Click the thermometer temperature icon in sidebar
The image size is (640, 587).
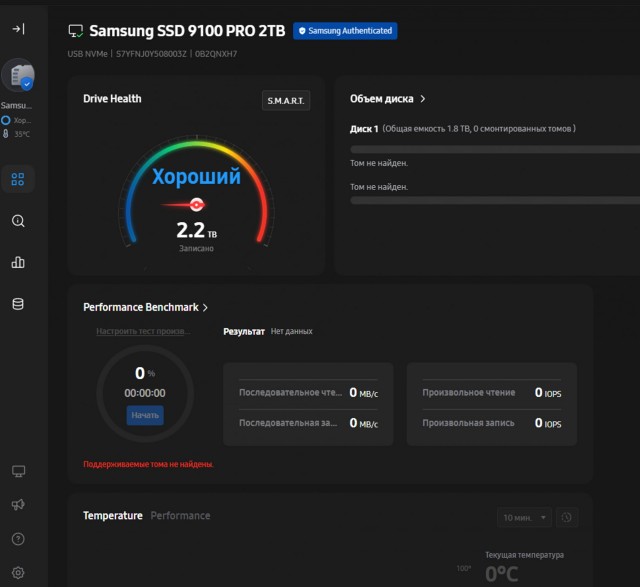click(x=5, y=133)
